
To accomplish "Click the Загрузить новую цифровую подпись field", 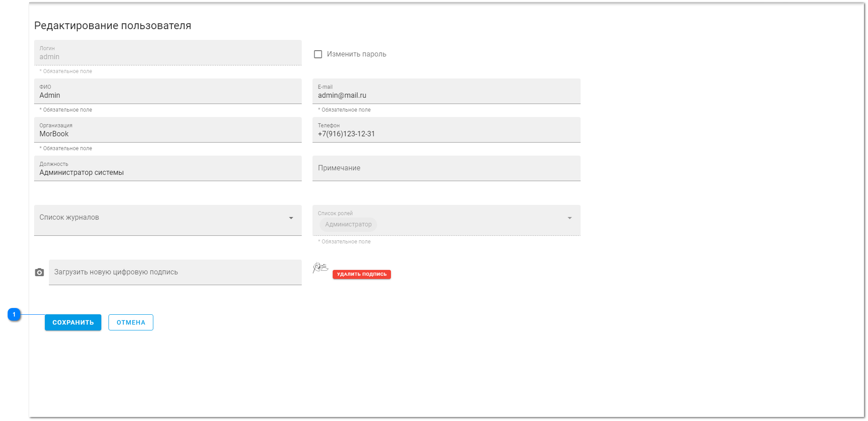I will (x=175, y=272).
